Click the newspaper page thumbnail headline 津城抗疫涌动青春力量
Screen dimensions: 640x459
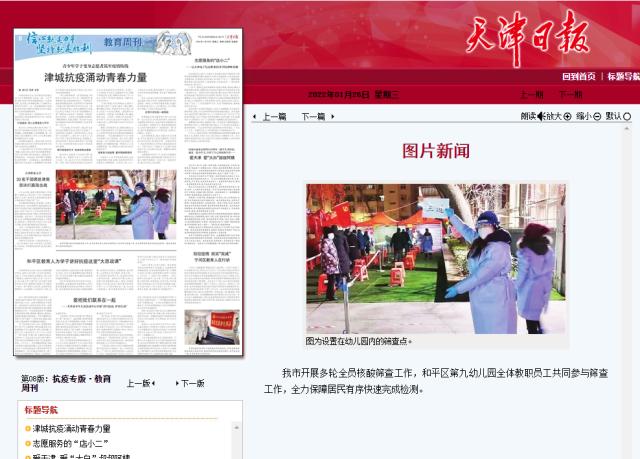95,77
